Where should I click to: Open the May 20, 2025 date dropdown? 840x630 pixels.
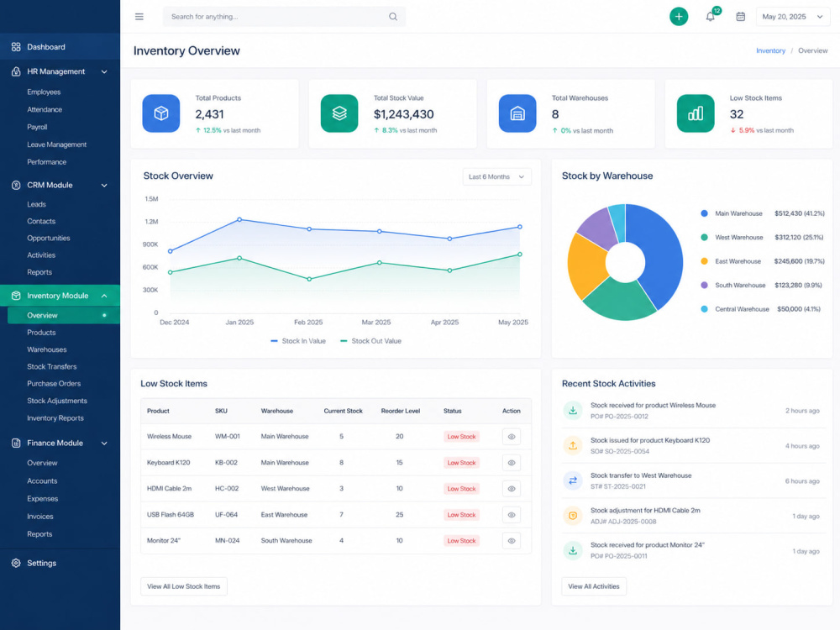793,17
